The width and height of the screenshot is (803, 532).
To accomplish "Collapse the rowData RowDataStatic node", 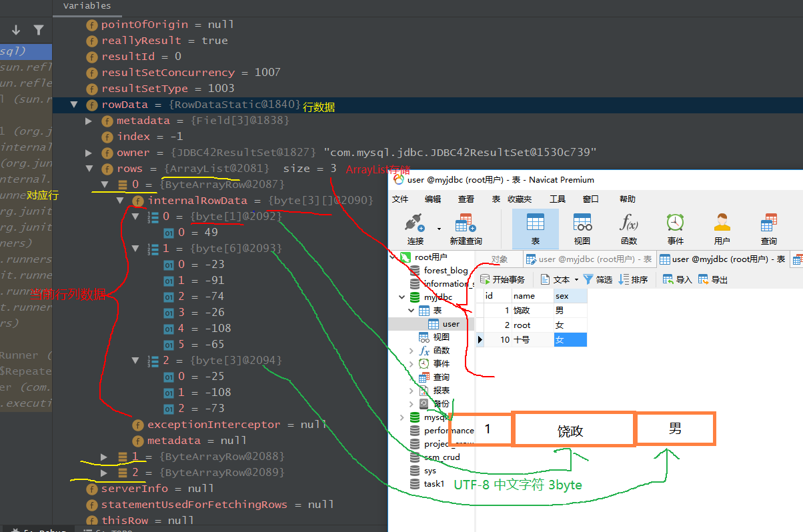I will click(73, 105).
